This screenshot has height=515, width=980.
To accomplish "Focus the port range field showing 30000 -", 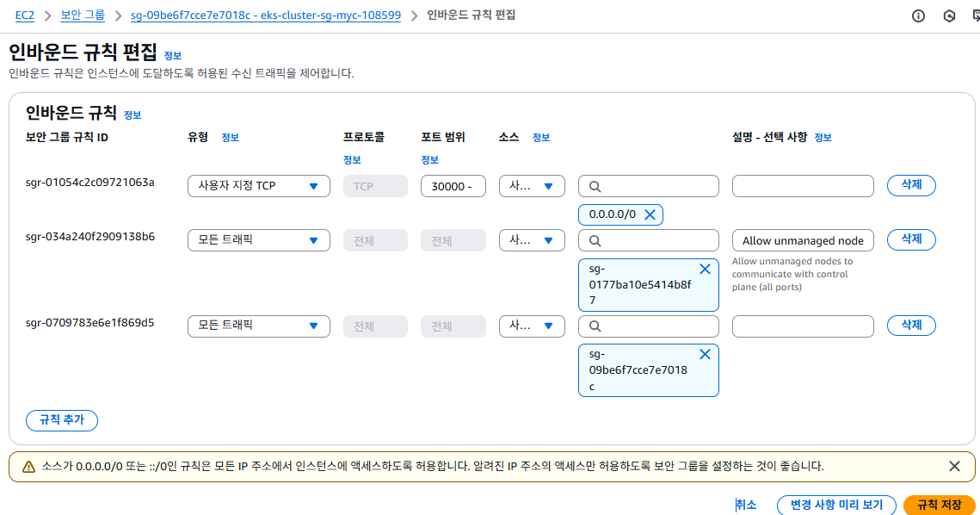I will click(x=453, y=186).
